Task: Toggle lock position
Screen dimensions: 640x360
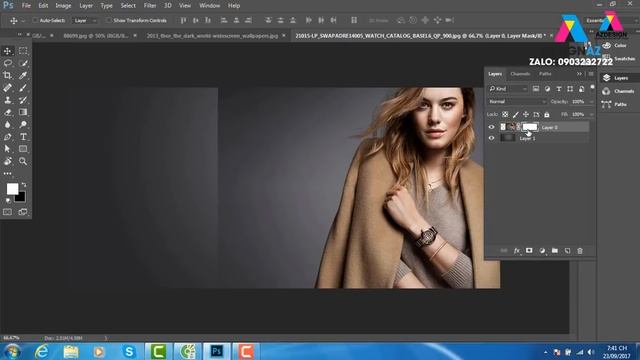Action: tap(526, 115)
